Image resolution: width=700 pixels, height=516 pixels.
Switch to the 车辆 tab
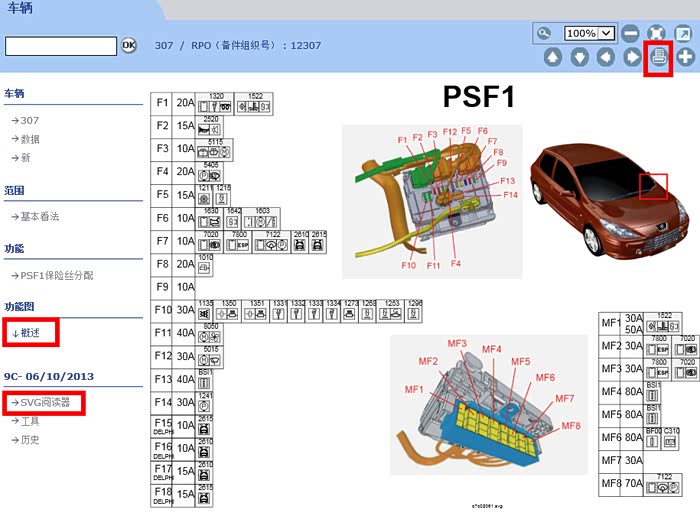click(22, 8)
